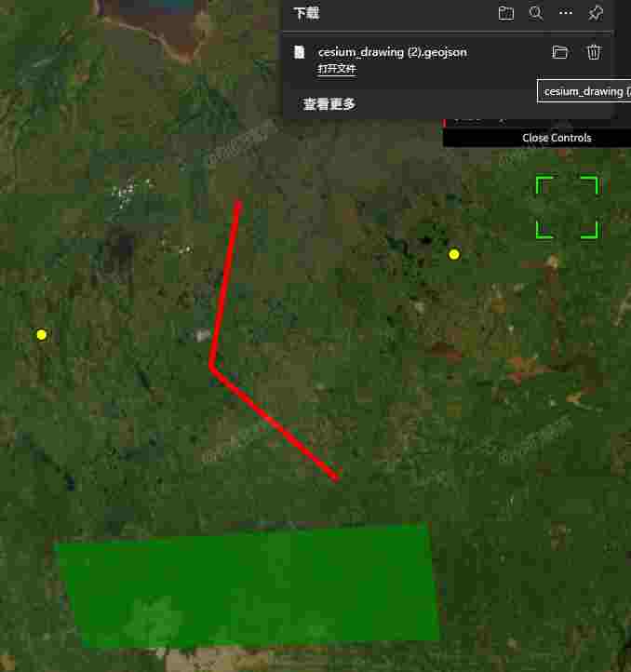Click 查看更多 to see more downloads

click(x=329, y=104)
